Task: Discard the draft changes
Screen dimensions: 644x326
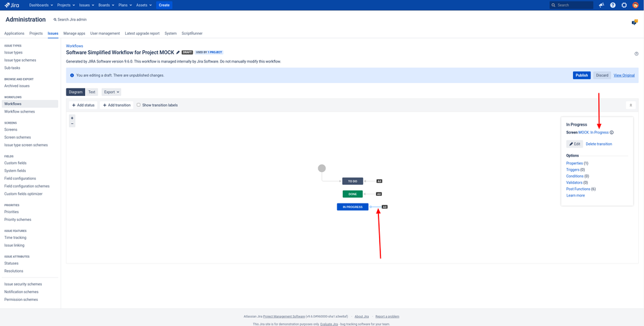Action: click(x=602, y=75)
